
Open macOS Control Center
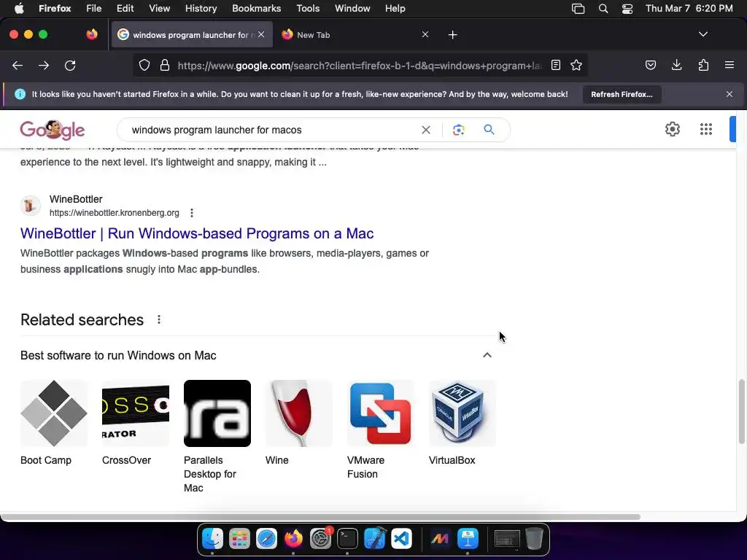(x=627, y=8)
